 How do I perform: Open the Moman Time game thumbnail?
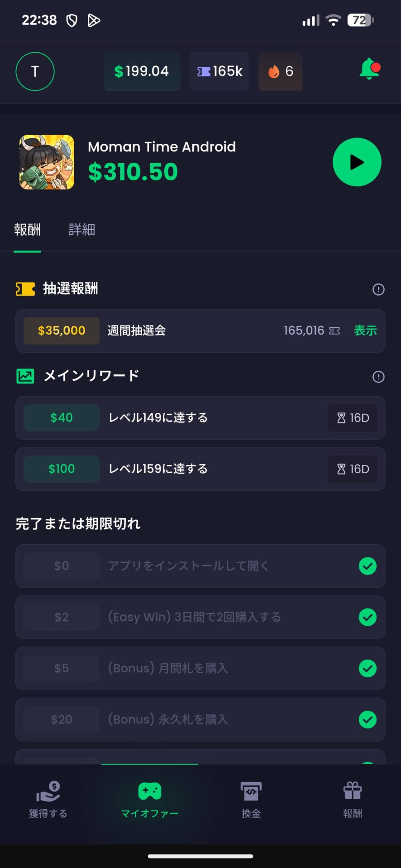(47, 162)
